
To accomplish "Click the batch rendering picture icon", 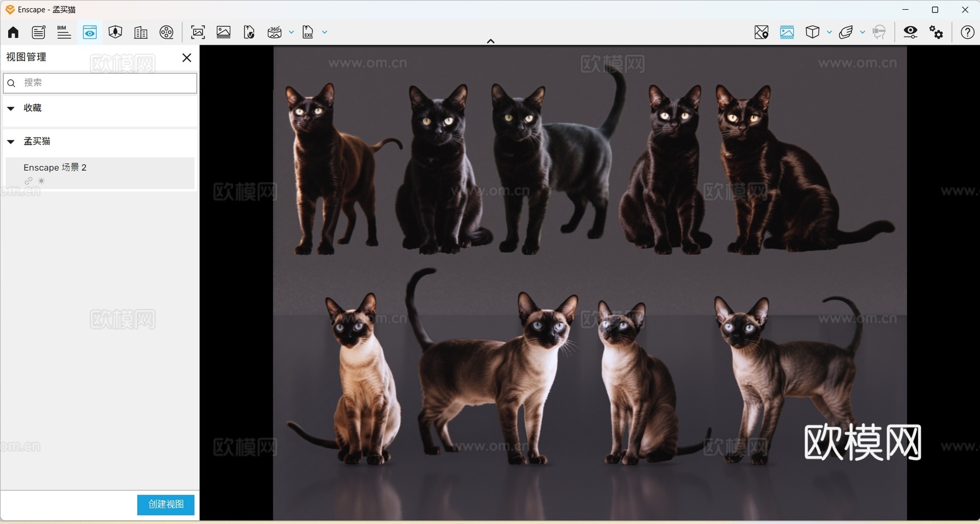I will click(224, 32).
